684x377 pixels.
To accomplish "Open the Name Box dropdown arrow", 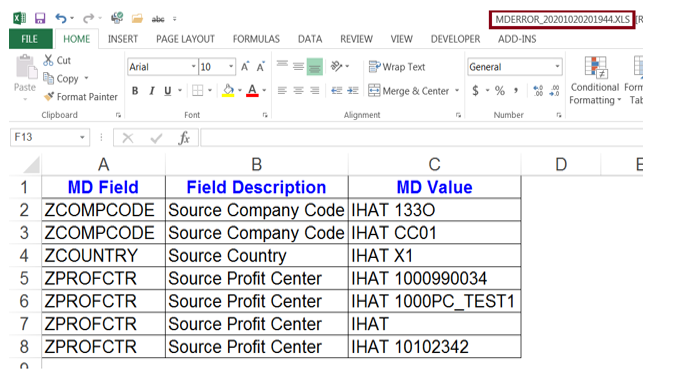I will (x=82, y=137).
